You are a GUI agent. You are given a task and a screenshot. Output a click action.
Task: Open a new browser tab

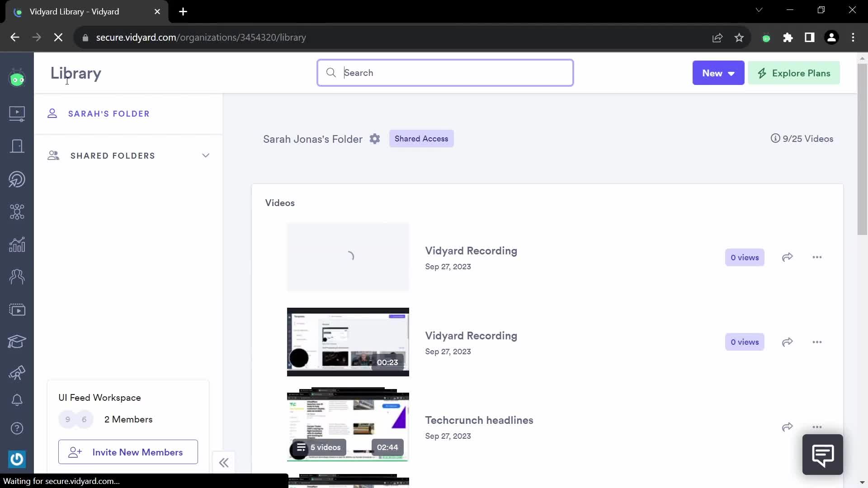tap(183, 12)
